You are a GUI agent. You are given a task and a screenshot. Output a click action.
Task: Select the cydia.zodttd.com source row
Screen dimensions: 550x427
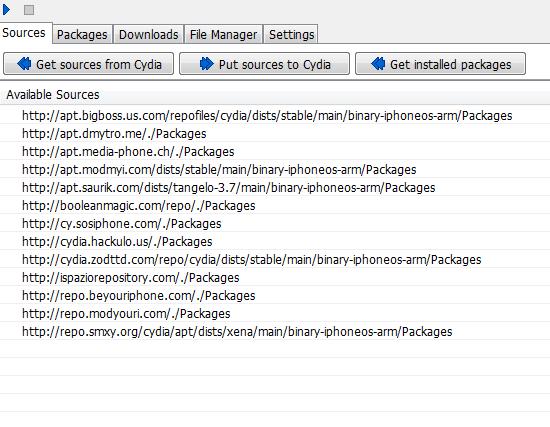[x=275, y=260]
